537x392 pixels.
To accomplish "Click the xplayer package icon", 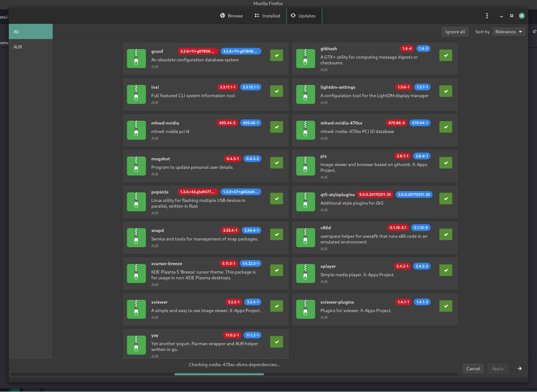I will click(x=306, y=273).
